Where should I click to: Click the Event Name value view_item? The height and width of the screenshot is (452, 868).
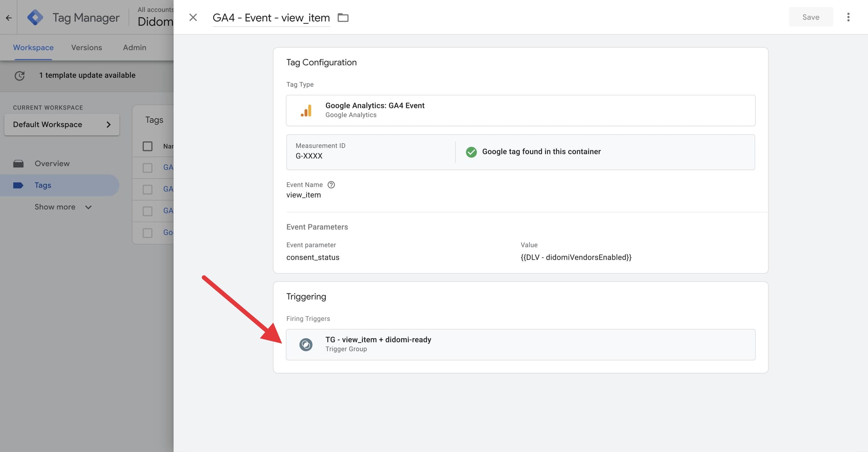tap(303, 195)
